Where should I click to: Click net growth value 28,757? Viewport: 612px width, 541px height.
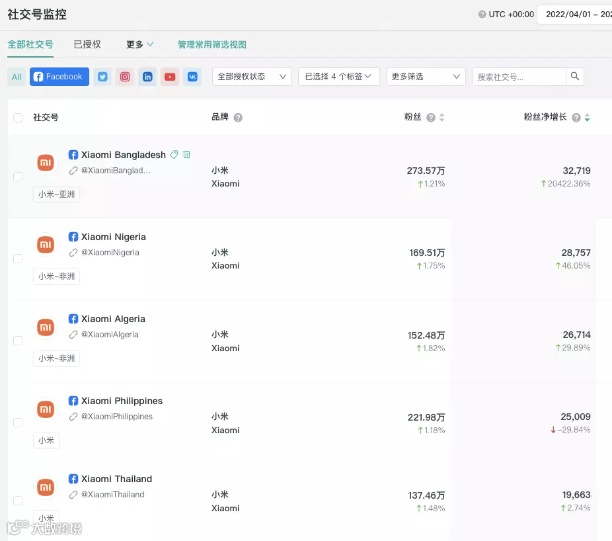coord(576,253)
